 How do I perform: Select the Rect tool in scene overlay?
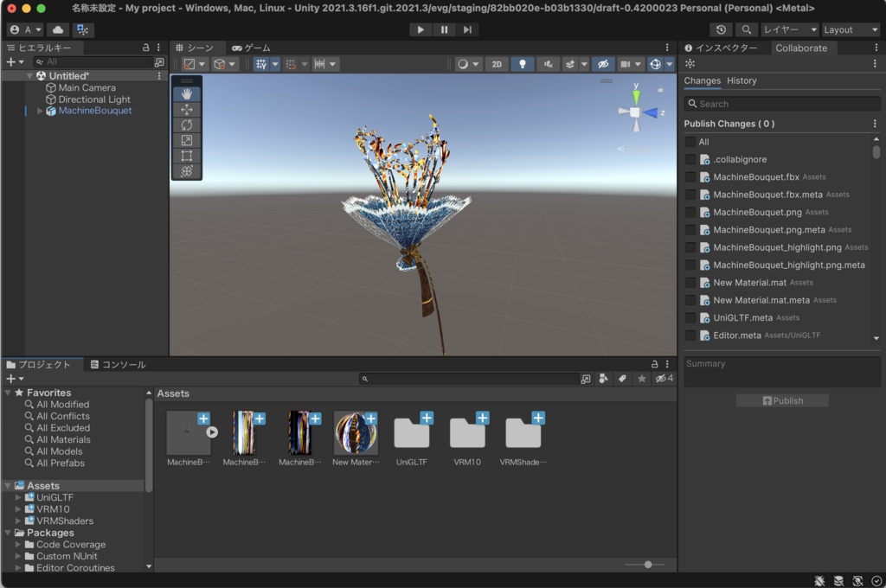[187, 157]
